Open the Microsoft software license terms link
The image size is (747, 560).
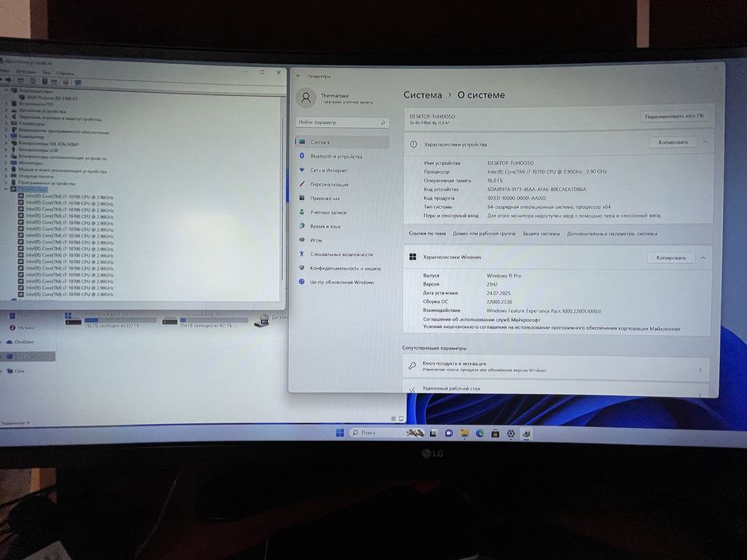(x=552, y=328)
